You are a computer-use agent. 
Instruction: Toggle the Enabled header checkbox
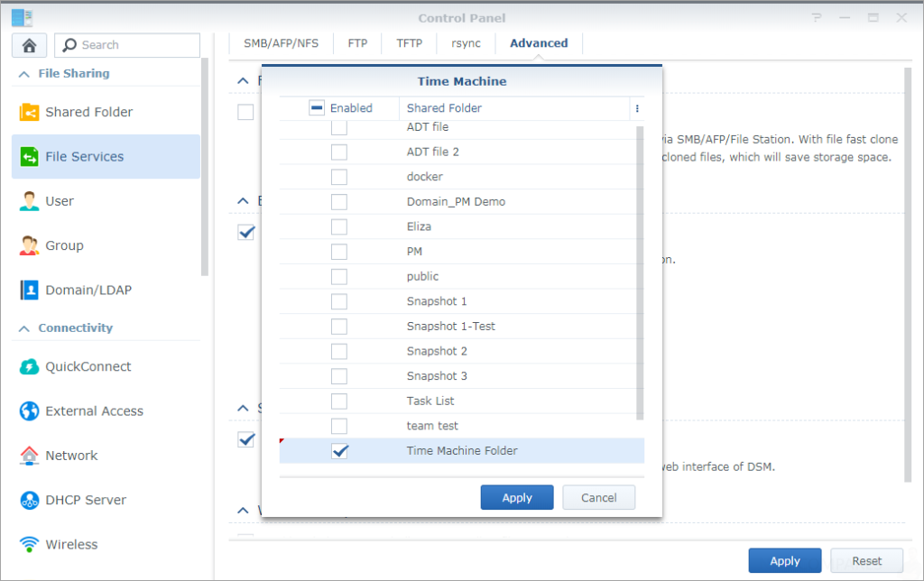pyautogui.click(x=317, y=106)
